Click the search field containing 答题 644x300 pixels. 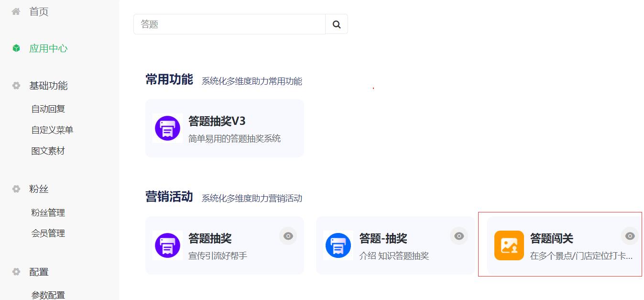point(229,24)
